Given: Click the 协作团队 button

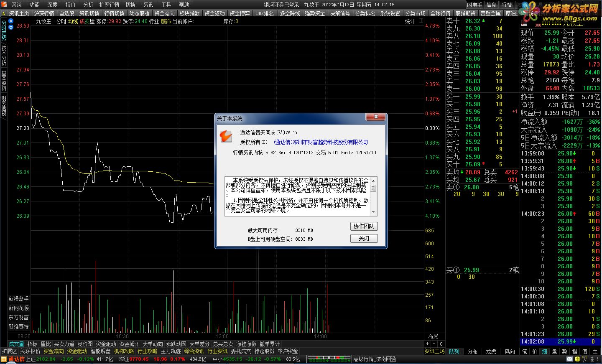Looking at the screenshot, I should [x=364, y=226].
